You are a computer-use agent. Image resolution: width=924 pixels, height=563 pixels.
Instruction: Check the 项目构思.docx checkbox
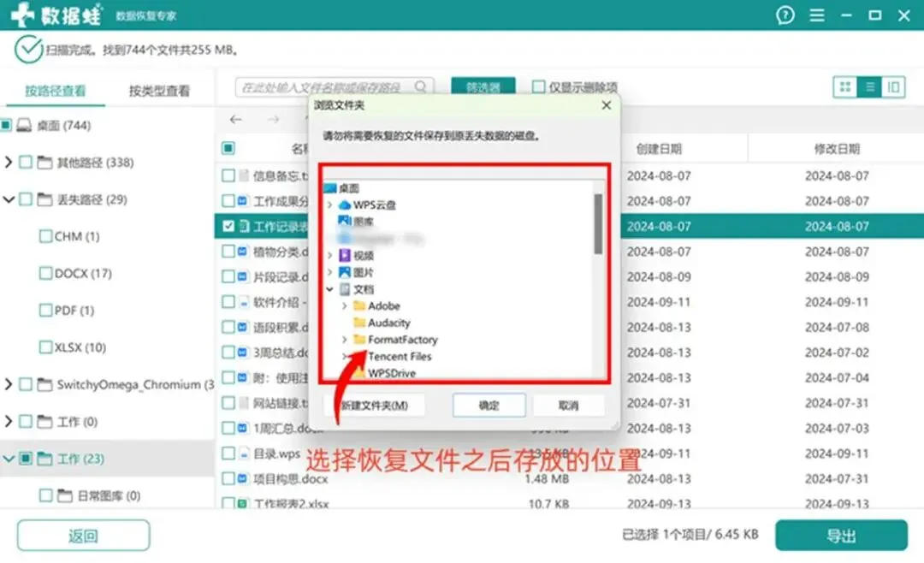tap(228, 478)
